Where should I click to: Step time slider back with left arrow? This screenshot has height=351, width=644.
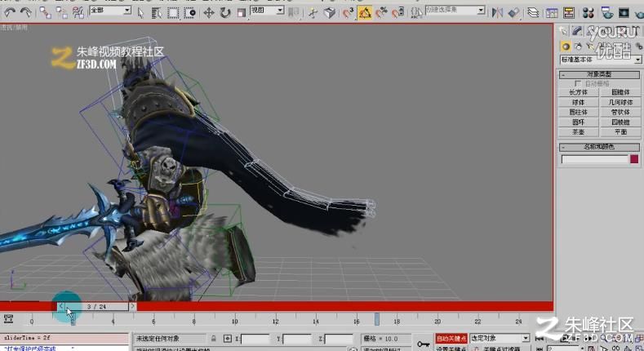[60, 306]
